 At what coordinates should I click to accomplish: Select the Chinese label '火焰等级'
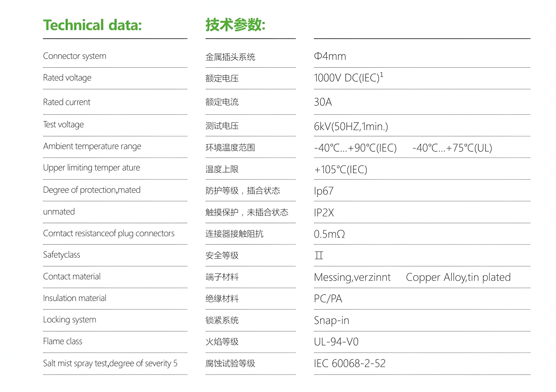click(222, 342)
